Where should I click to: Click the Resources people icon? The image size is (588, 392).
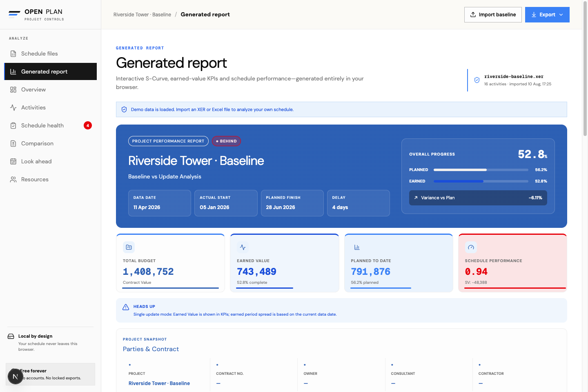coord(13,179)
